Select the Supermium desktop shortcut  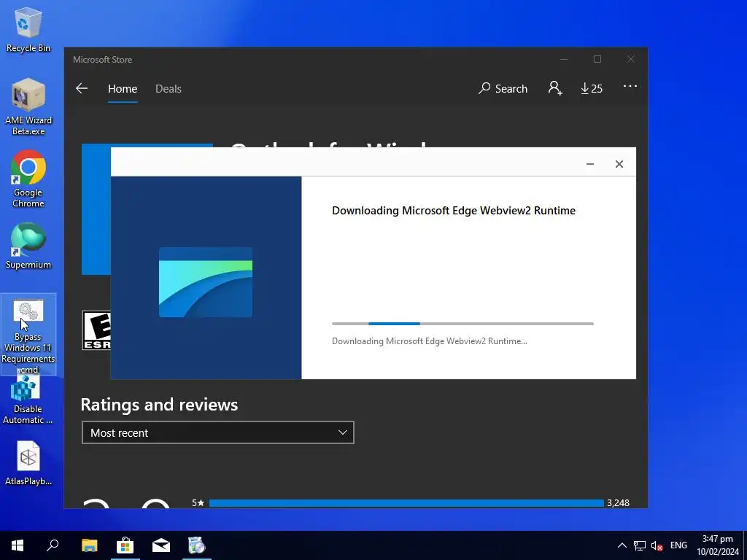[x=28, y=246]
